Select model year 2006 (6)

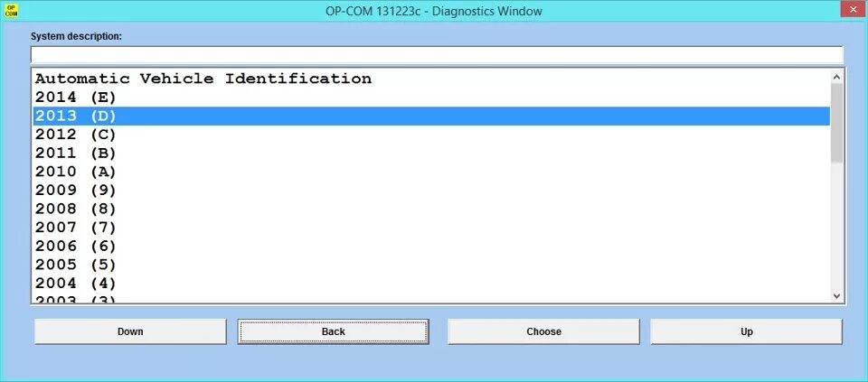click(x=431, y=246)
